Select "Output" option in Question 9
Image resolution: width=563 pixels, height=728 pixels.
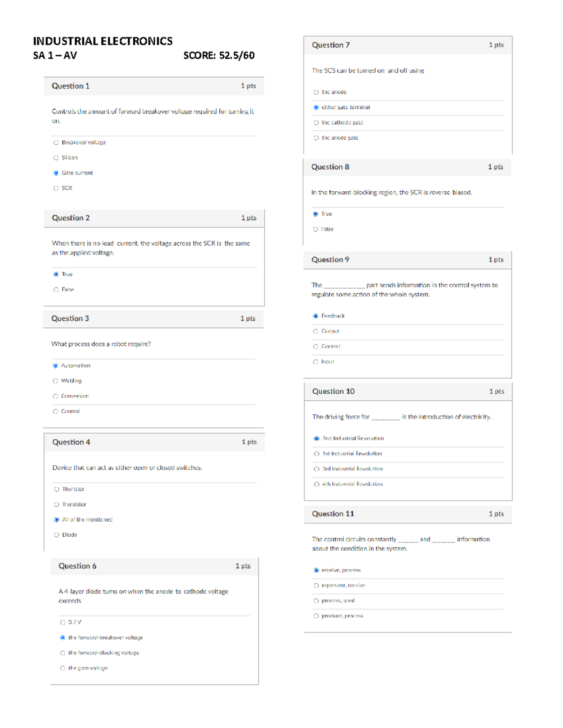pyautogui.click(x=316, y=331)
